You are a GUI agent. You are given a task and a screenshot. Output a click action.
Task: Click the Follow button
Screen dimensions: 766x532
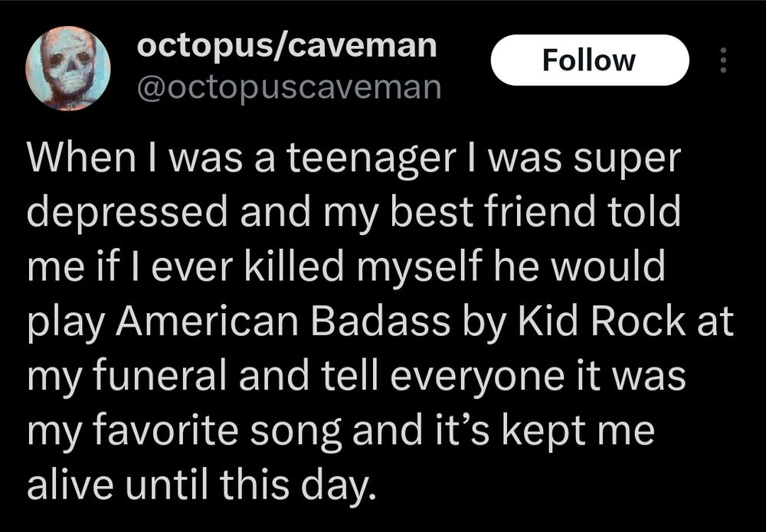pos(590,60)
